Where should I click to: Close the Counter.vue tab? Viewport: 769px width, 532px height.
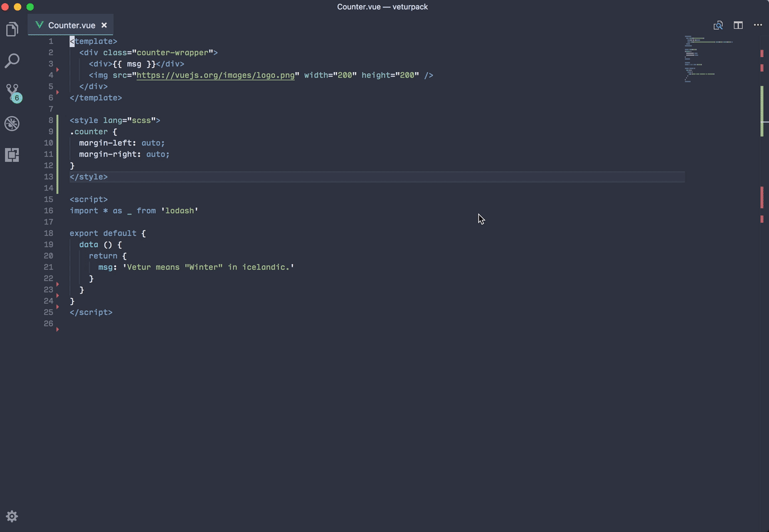click(x=104, y=25)
